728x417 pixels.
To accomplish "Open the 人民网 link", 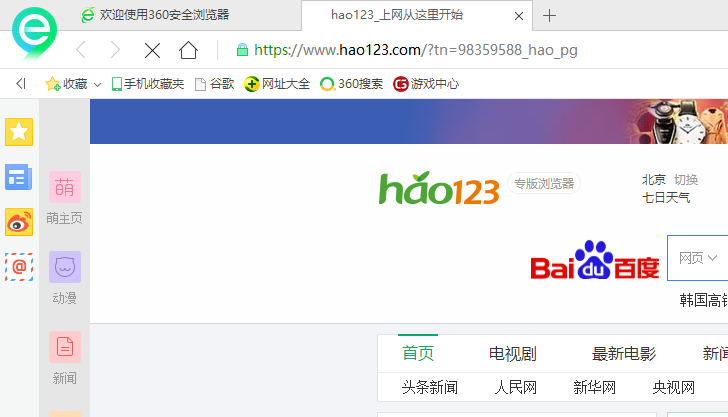I will [x=515, y=387].
